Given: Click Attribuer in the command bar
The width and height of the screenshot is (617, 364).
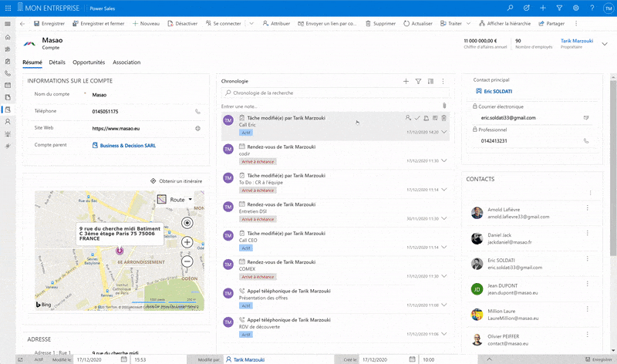Looking at the screenshot, I should coord(276,24).
